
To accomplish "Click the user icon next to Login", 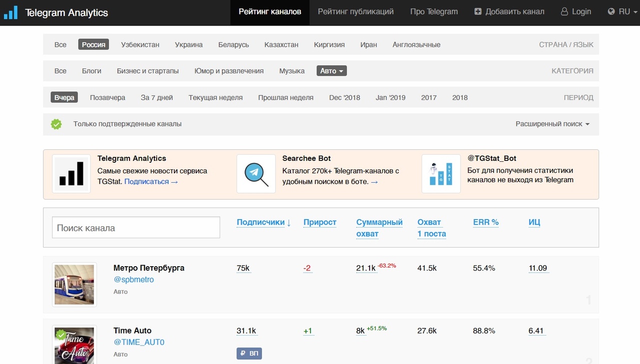I will click(x=564, y=11).
